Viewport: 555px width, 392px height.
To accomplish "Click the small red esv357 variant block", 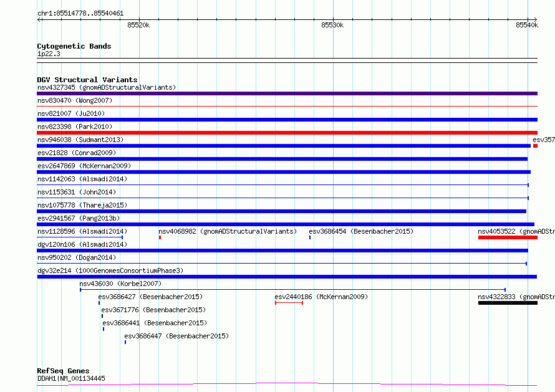I will pyautogui.click(x=535, y=146).
